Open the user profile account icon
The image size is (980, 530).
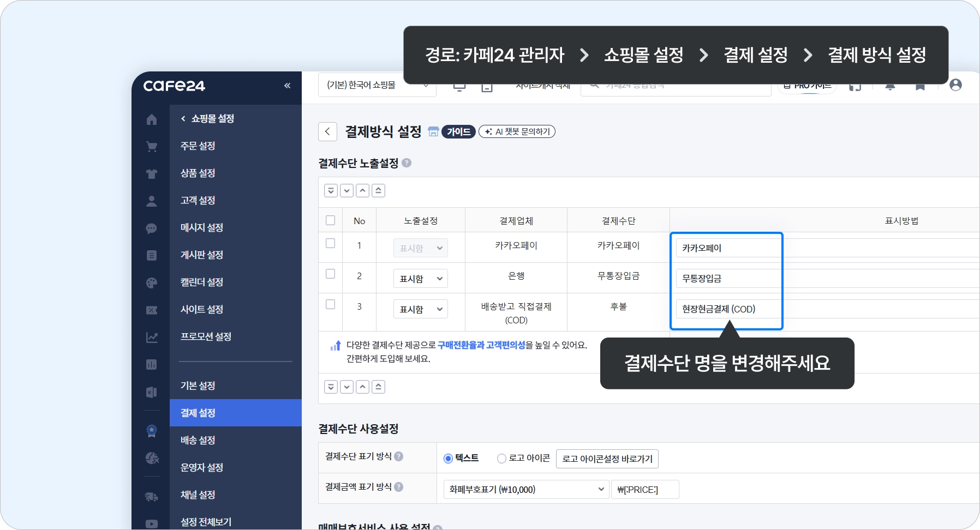[x=955, y=85]
